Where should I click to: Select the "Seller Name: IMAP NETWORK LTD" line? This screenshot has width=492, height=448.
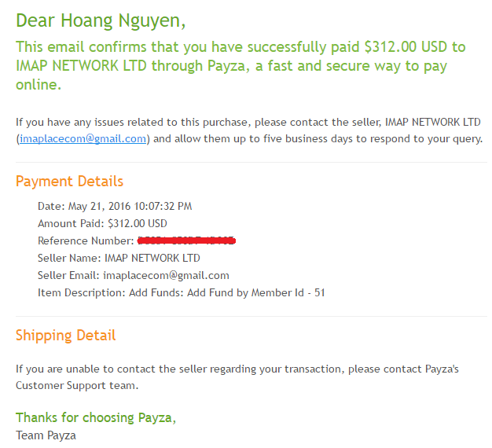point(119,258)
